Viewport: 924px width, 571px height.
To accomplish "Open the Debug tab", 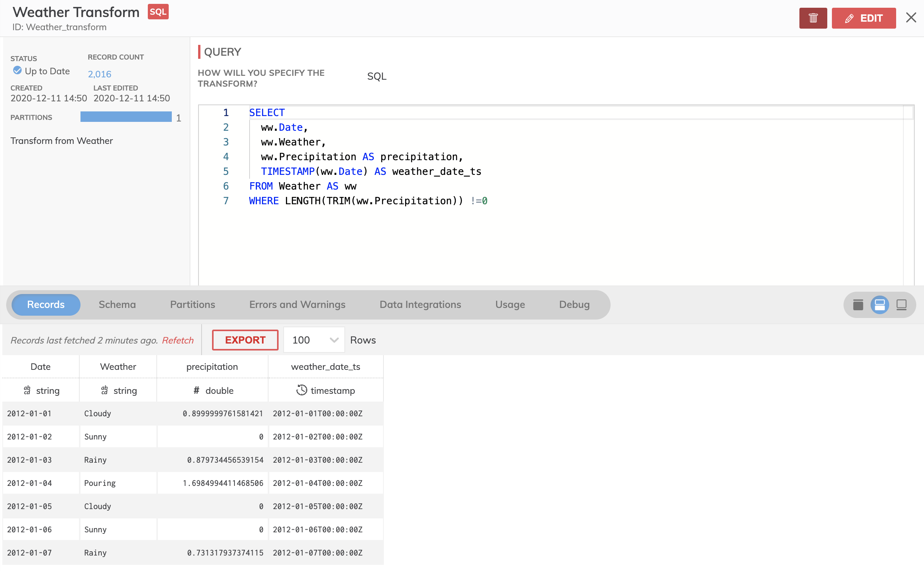I will coord(574,305).
